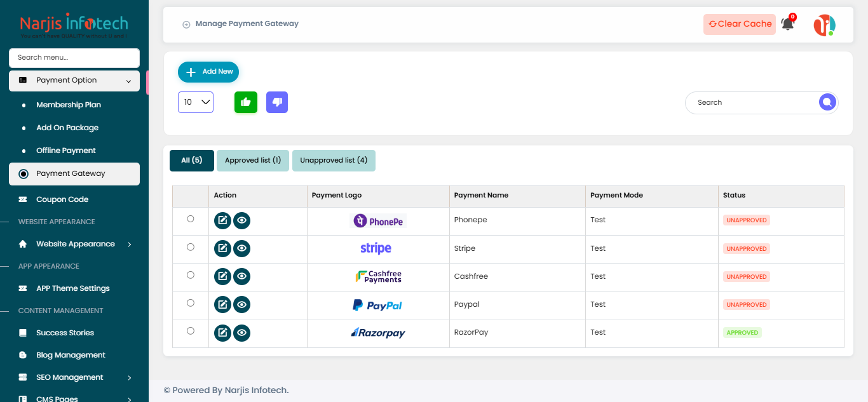Click the Website Appearance home icon
Screen dimensions: 868x402
pos(23,244)
